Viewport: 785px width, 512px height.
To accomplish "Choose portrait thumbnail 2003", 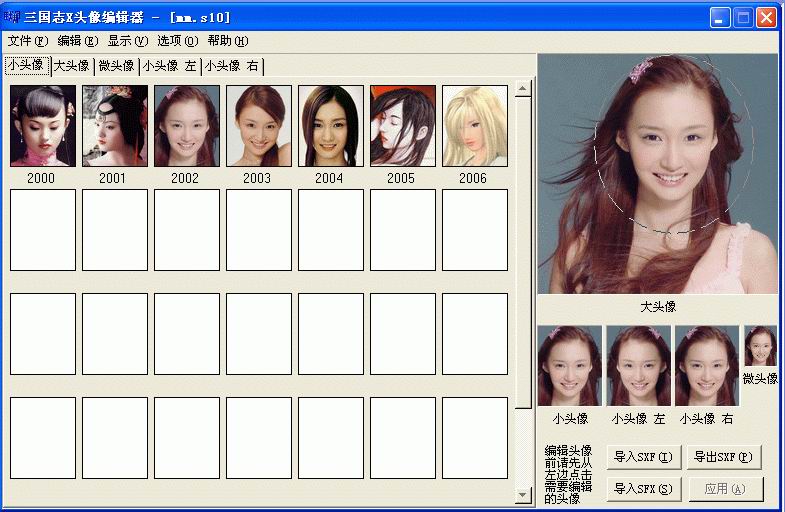I will [259, 126].
